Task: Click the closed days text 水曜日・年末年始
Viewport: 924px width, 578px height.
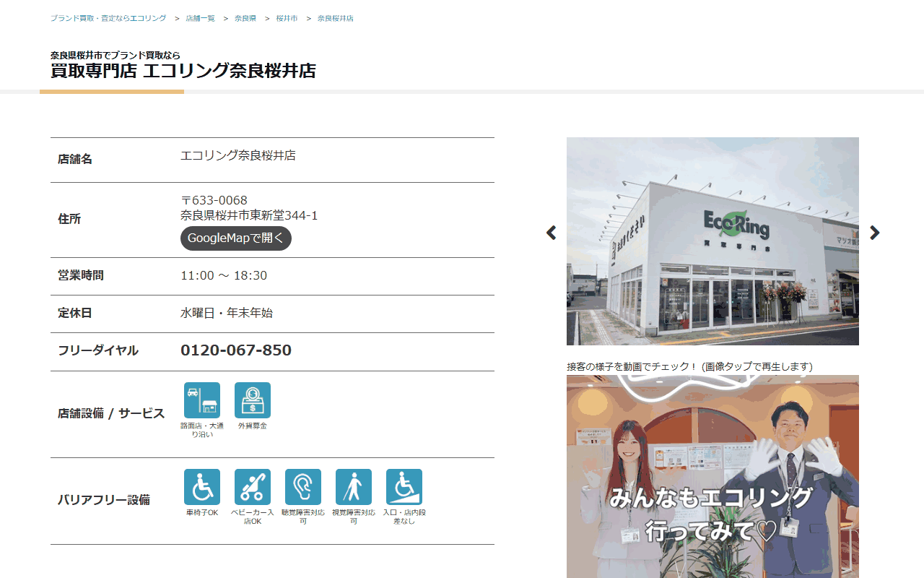Action: pyautogui.click(x=227, y=313)
